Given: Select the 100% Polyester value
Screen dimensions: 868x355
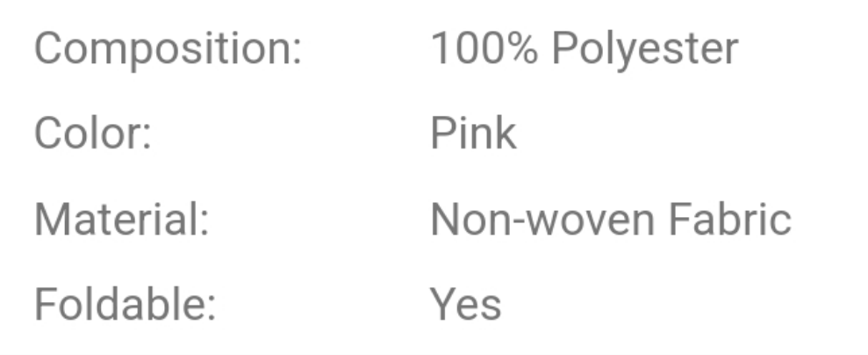Looking at the screenshot, I should click(x=584, y=50).
